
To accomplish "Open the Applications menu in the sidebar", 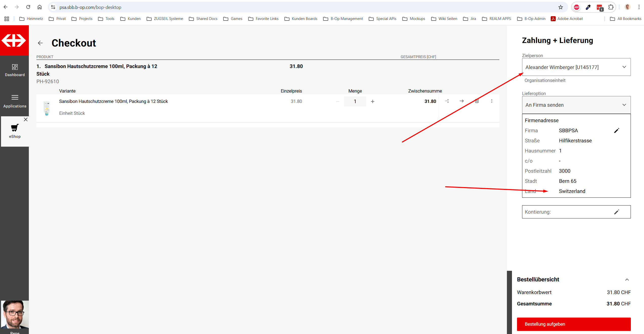I will coord(15,101).
